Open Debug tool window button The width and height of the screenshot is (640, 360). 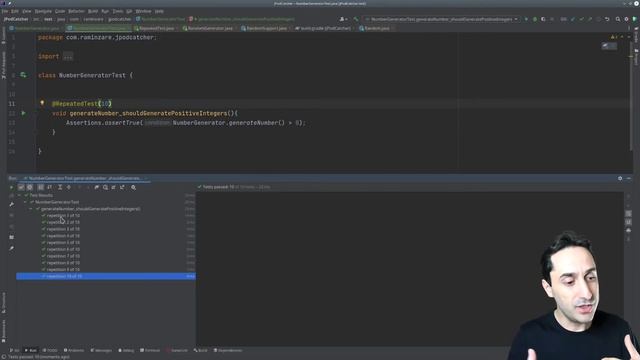click(126, 350)
